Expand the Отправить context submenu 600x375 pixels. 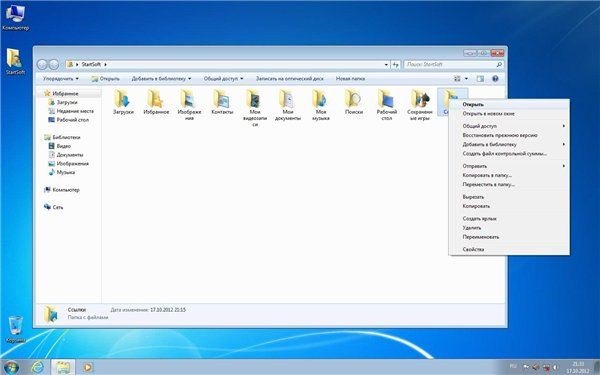click(x=509, y=166)
